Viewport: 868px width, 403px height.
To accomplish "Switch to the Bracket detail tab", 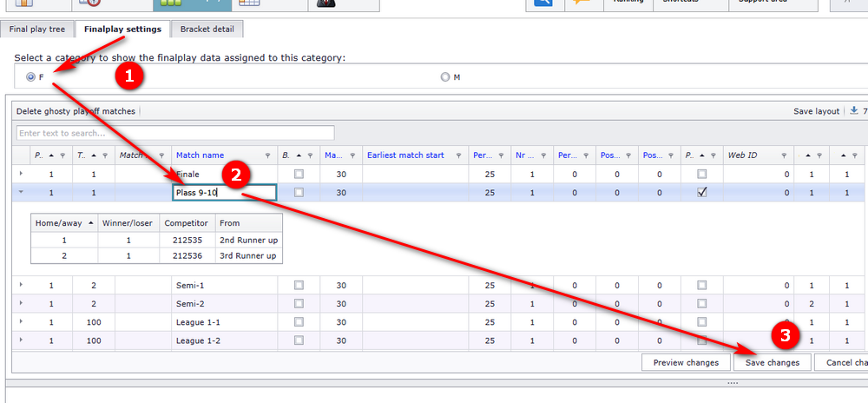I will coord(207,30).
